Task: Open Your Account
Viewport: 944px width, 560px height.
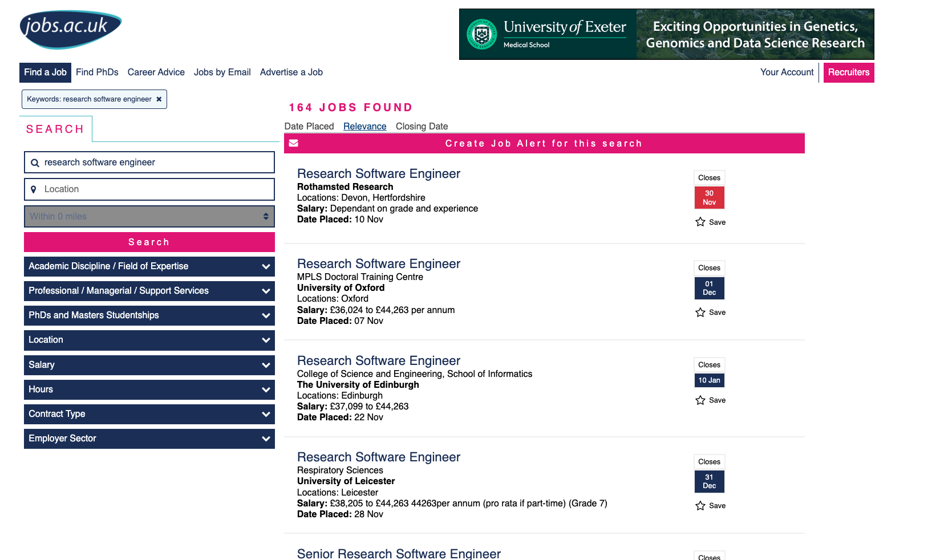Action: pyautogui.click(x=787, y=72)
